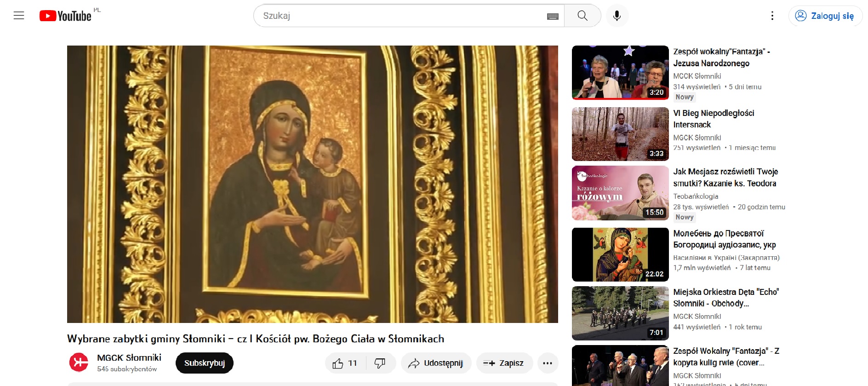Open MGCK Słomniki channel name link
The width and height of the screenshot is (868, 386).
[x=129, y=357]
